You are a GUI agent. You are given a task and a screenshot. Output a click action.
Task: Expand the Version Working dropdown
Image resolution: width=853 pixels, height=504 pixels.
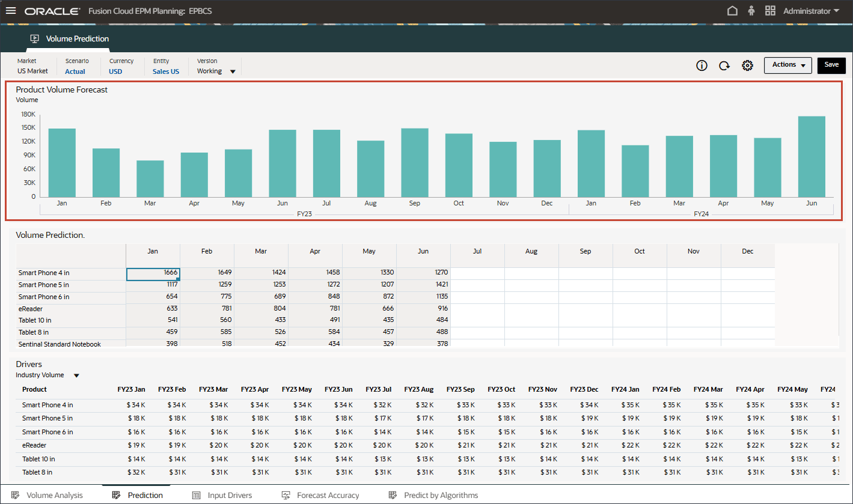(x=233, y=71)
